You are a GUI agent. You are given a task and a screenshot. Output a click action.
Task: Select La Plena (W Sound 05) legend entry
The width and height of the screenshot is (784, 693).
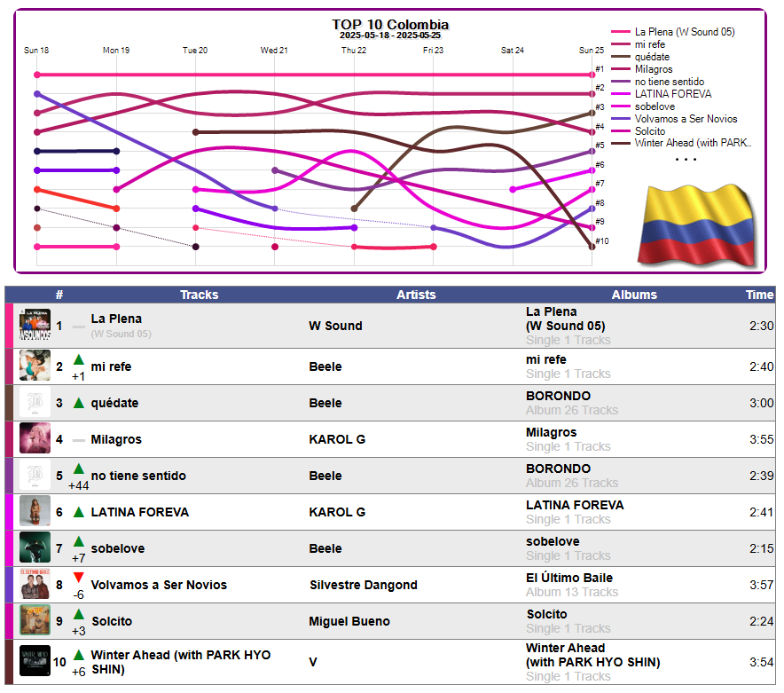click(x=673, y=32)
